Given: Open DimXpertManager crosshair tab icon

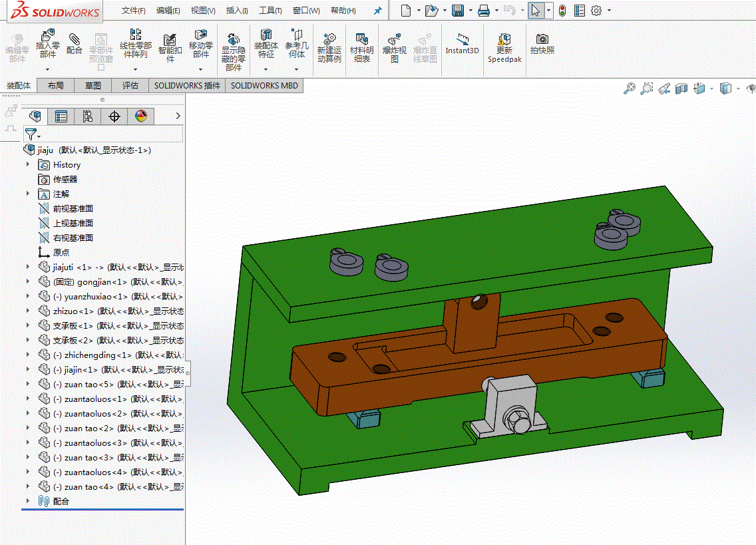Looking at the screenshot, I should [114, 116].
